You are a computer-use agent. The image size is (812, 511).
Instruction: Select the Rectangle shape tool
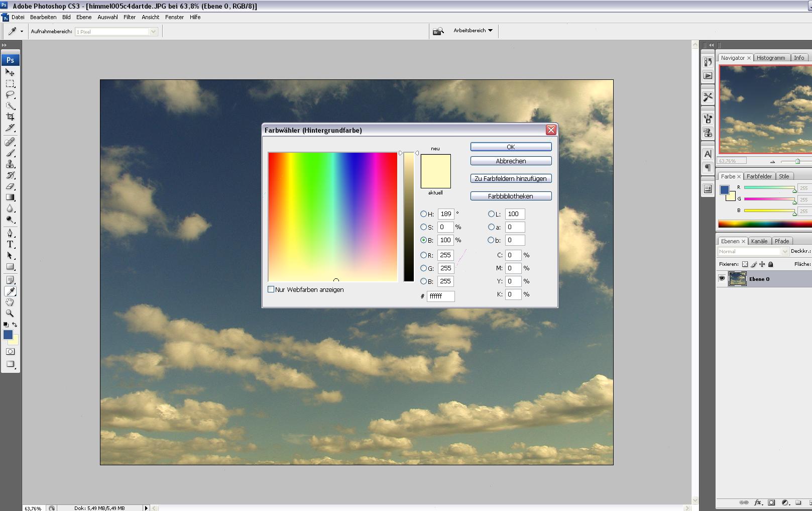(x=10, y=266)
